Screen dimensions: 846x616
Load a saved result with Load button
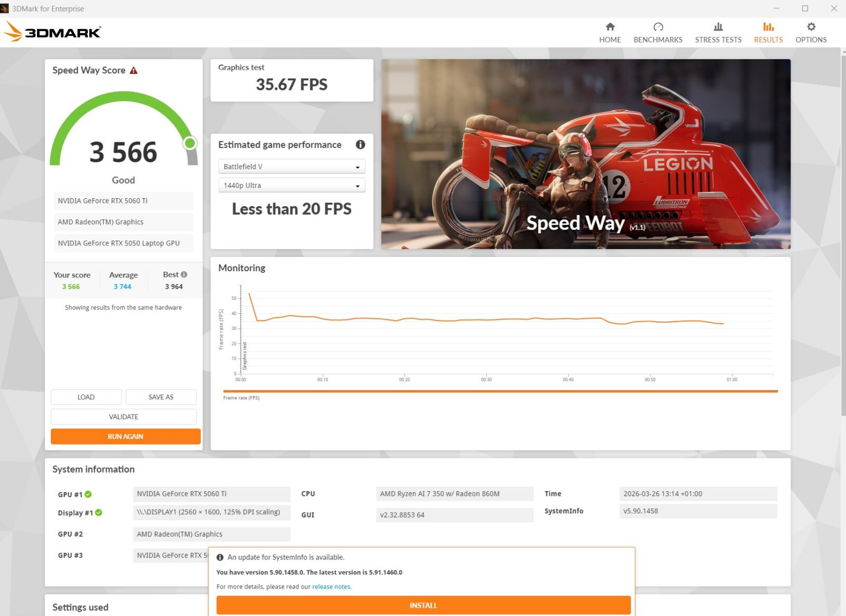(x=86, y=397)
